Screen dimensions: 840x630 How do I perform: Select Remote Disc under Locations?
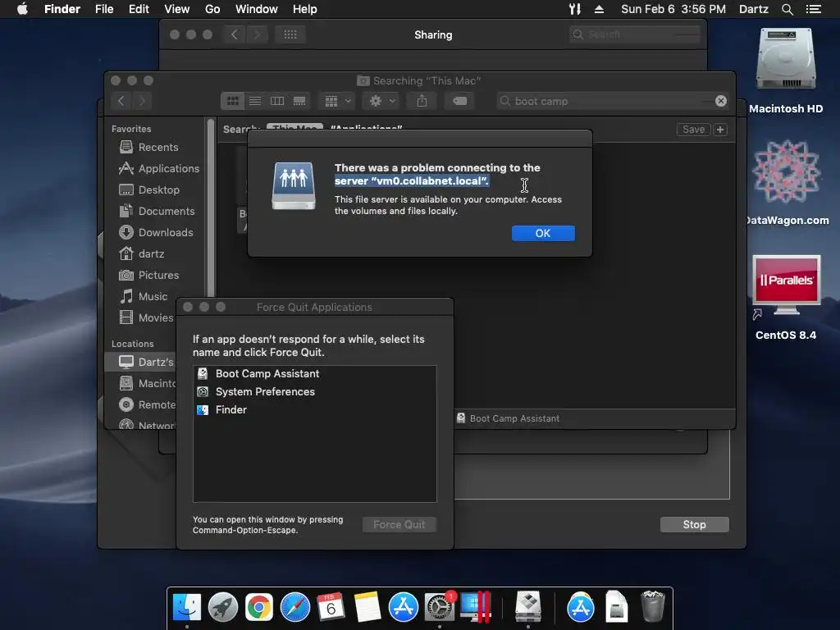click(x=148, y=405)
